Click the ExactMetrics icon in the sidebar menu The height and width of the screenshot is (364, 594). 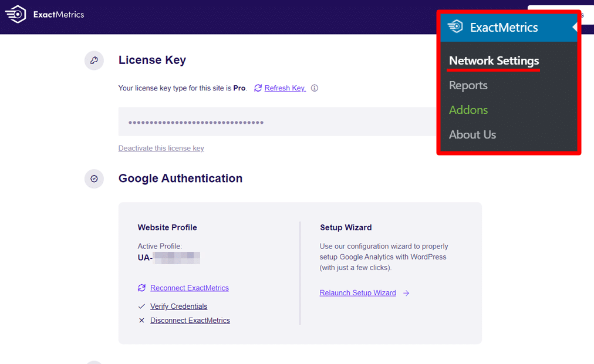(455, 27)
